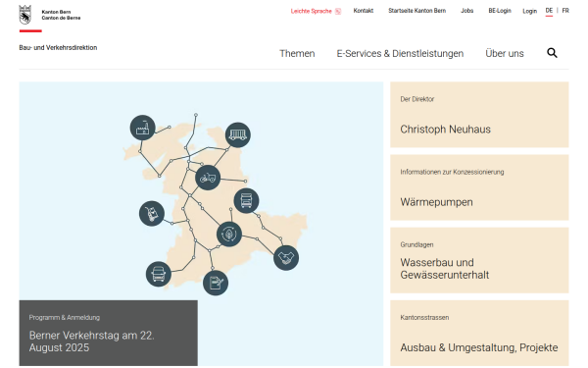The width and height of the screenshot is (588, 368).
Task: Open Berner Verkehrstag am 22. August 2025 teaser
Action: (x=109, y=333)
